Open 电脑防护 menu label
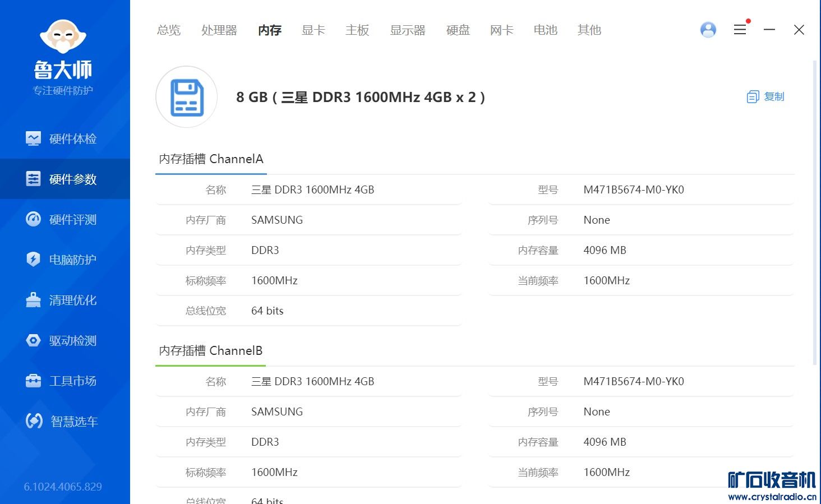821x504 pixels. click(73, 260)
